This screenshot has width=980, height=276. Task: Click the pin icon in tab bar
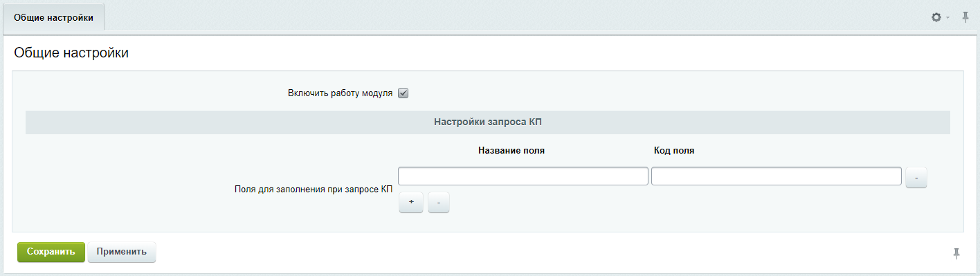[x=966, y=17]
